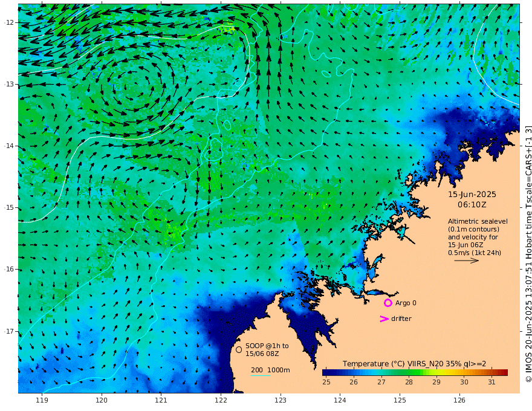The width and height of the screenshot is (532, 411).
Task: Click the magenta Argo circle marker in legend
Action: click(x=388, y=303)
